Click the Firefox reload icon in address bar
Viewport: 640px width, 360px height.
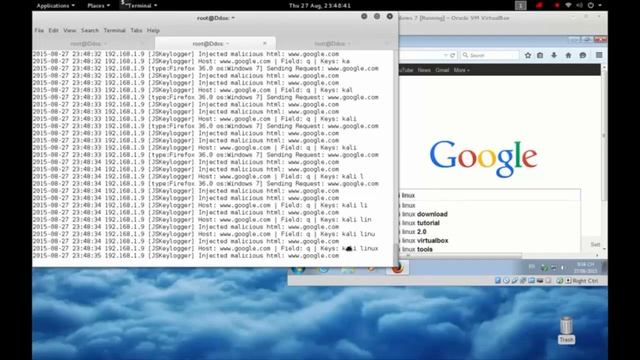[x=452, y=55]
